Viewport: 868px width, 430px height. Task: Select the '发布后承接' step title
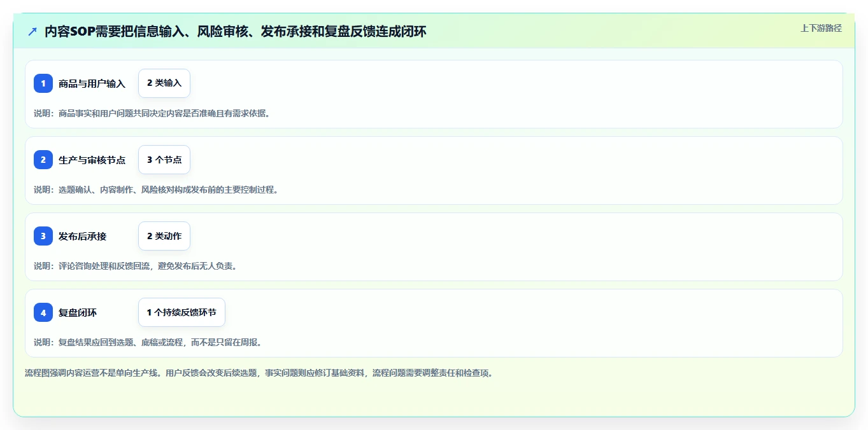[x=83, y=236]
